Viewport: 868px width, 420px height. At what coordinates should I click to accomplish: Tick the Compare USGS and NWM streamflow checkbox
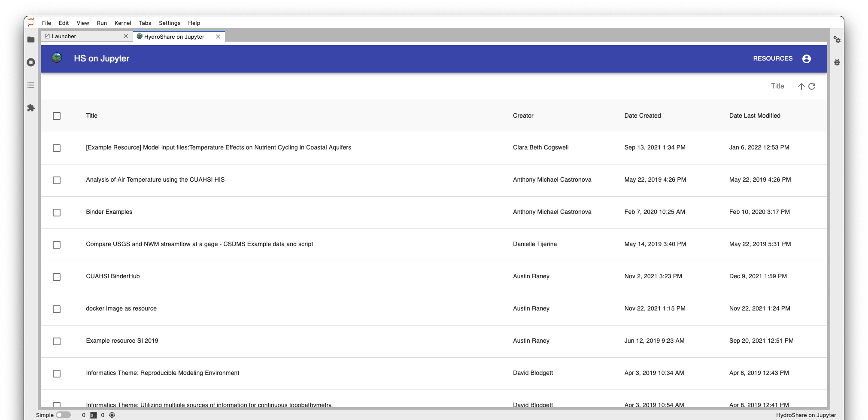57,245
